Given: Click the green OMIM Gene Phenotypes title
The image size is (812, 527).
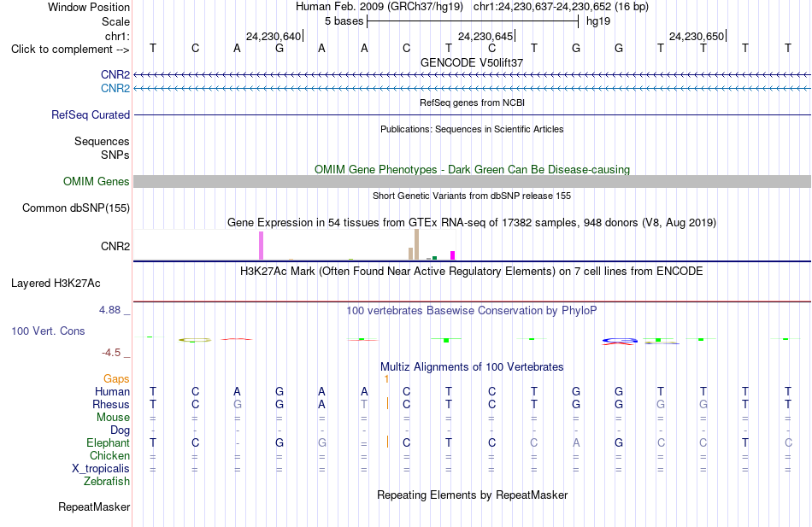Looking at the screenshot, I should point(472,169).
